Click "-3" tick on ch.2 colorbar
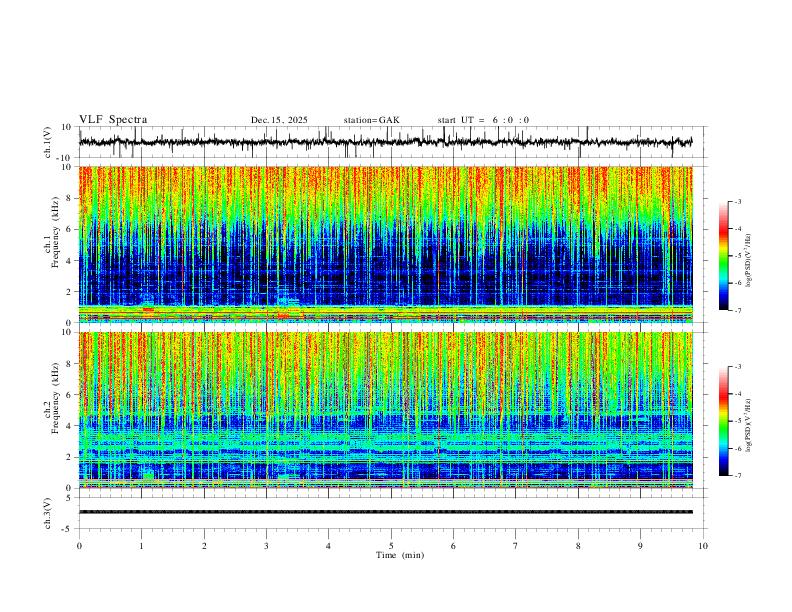 738,367
